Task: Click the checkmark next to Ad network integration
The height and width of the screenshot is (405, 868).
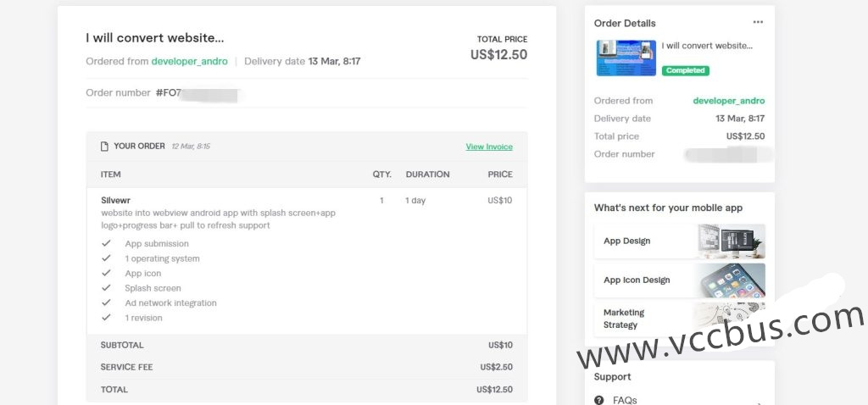Action: coord(107,303)
